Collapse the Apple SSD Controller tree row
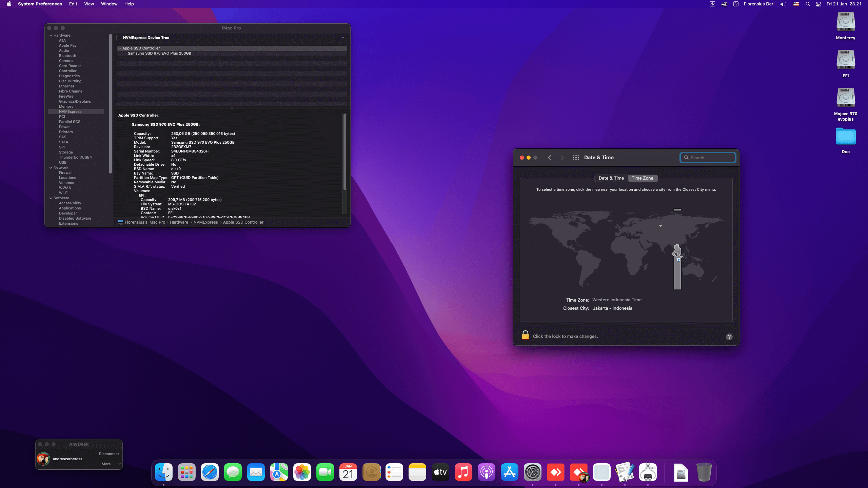Image resolution: width=868 pixels, height=488 pixels. tap(119, 48)
